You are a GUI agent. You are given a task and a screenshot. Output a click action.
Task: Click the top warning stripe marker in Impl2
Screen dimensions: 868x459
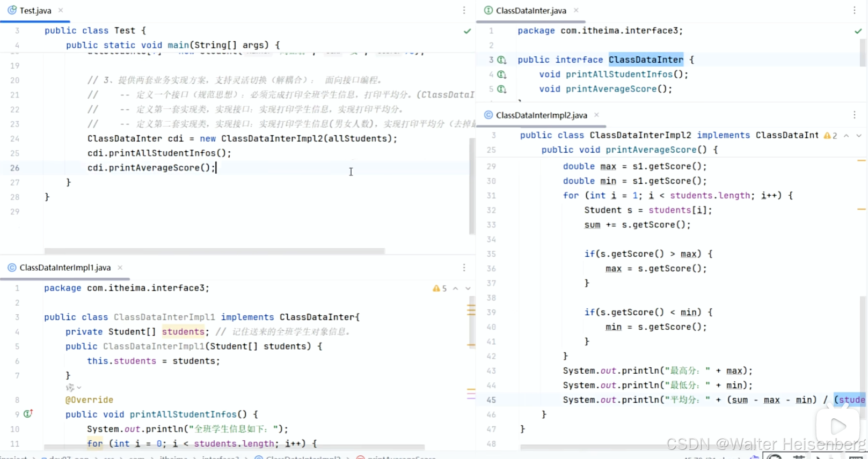point(862,160)
